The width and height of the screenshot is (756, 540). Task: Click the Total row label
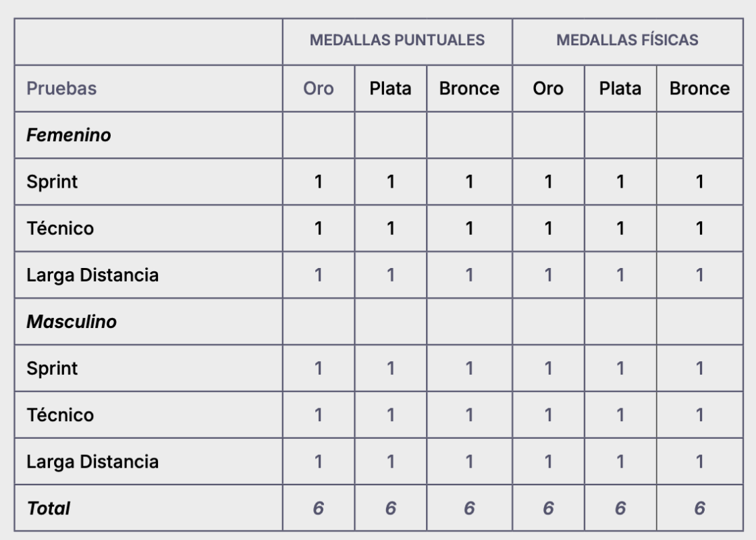click(x=49, y=508)
